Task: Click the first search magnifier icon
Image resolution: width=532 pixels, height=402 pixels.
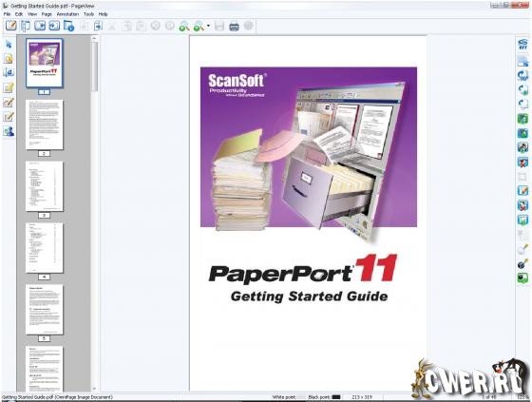Action: (184, 27)
